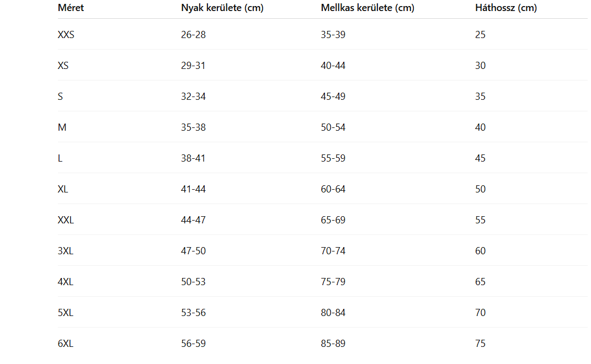
Task: Select chest value 55-59 in L row
Action: [x=333, y=158]
